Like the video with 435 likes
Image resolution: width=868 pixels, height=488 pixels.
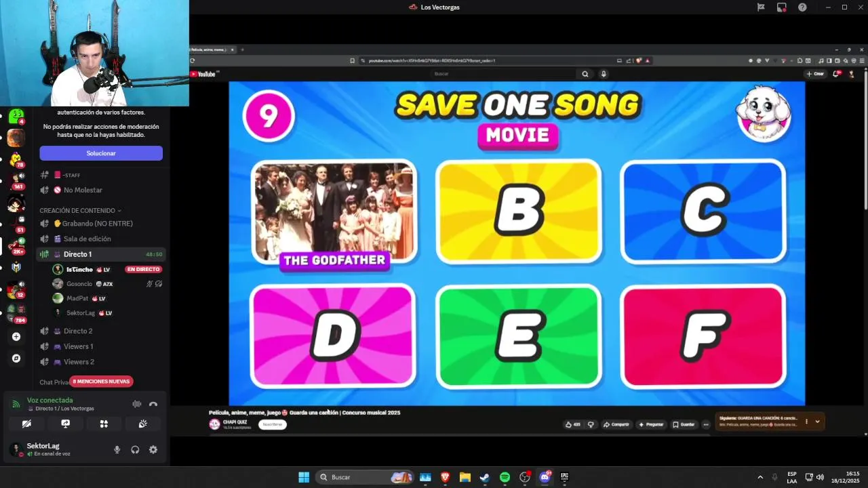click(573, 424)
